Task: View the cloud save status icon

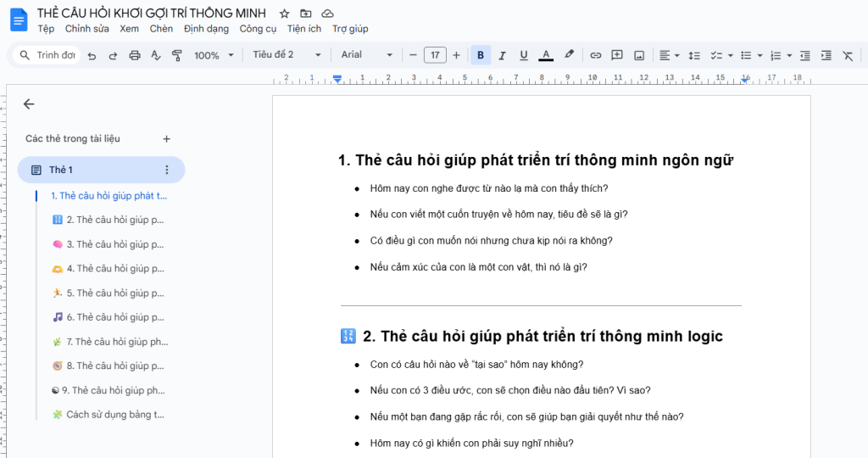Action: 328,14
